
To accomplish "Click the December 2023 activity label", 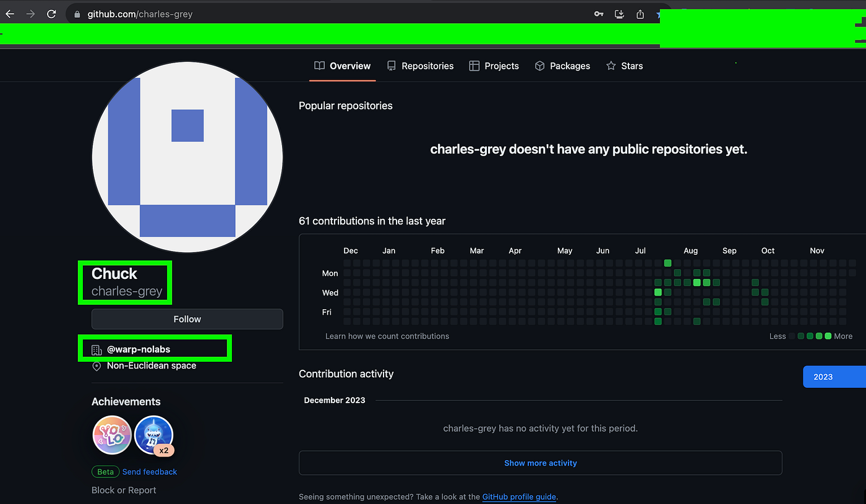I will click(x=335, y=401).
